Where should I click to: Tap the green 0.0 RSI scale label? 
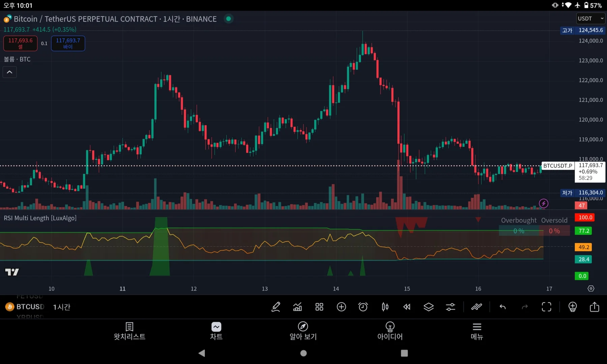tap(582, 276)
